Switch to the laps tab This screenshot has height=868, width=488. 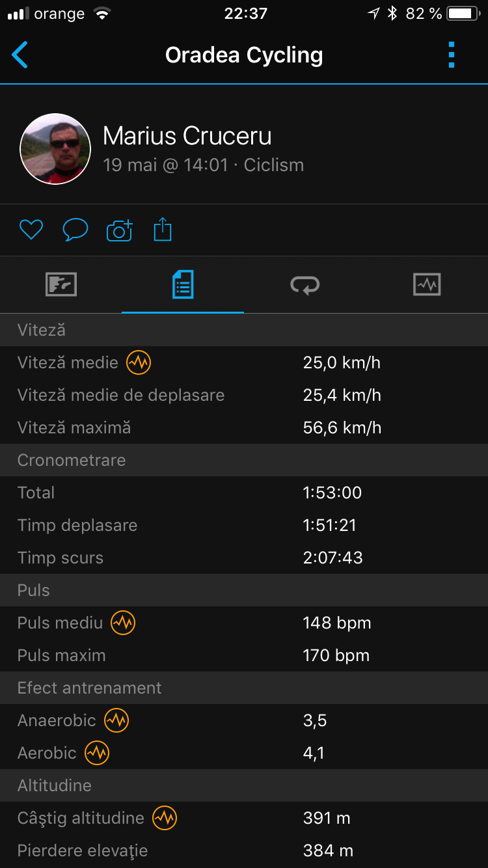(305, 285)
